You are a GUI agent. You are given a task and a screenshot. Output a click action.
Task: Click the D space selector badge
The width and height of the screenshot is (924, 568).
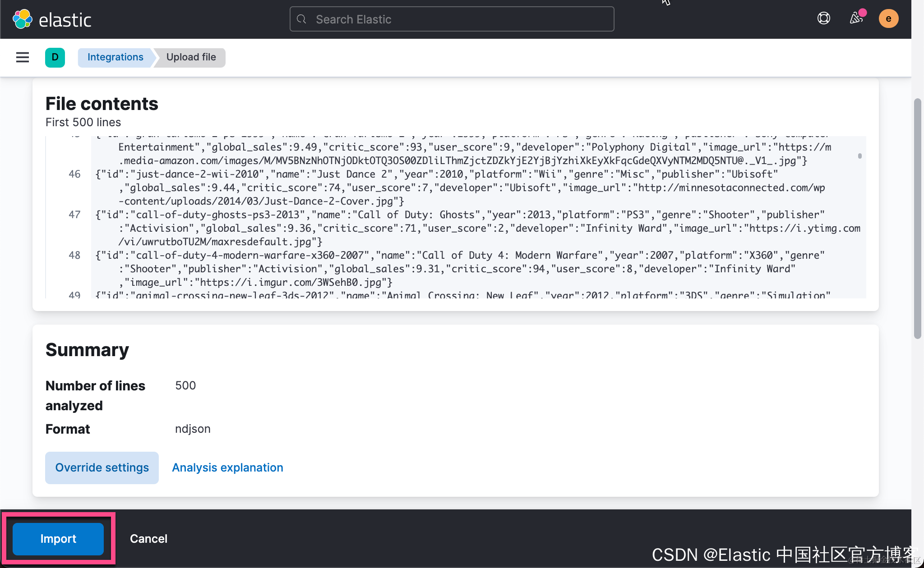coord(55,57)
